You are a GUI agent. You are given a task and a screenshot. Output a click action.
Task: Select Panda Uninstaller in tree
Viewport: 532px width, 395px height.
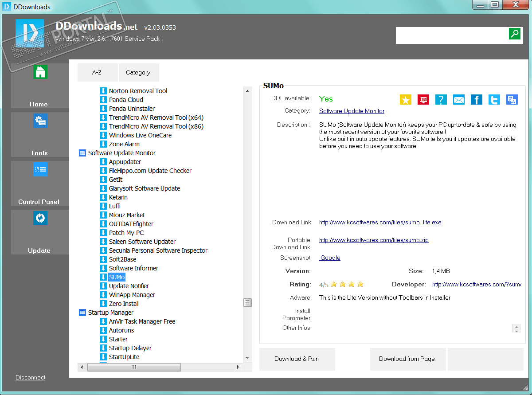tap(132, 109)
